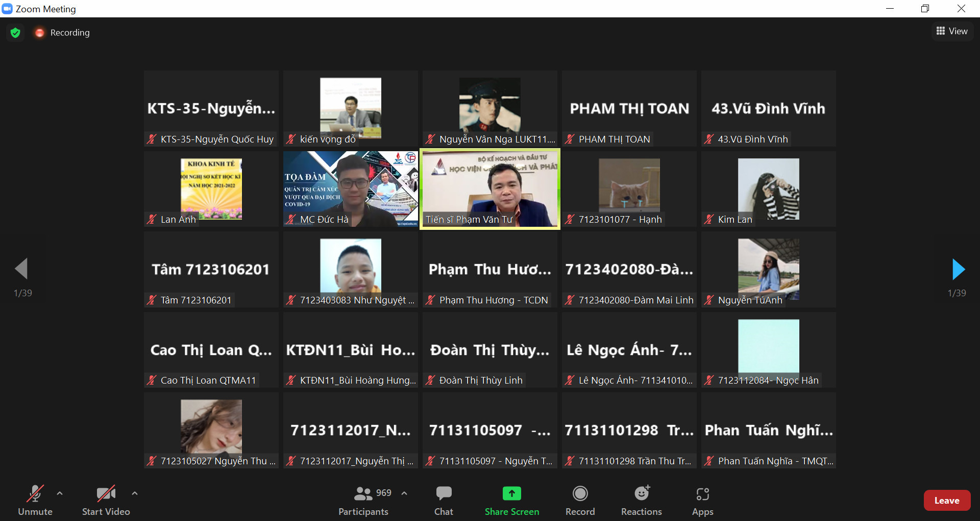Open the Chat panel
The image size is (980, 521).
click(x=444, y=500)
